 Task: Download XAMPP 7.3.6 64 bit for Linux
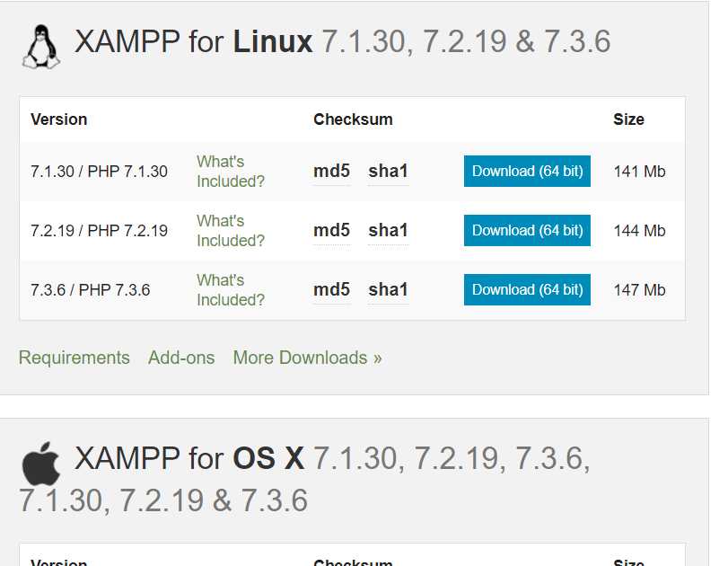[x=527, y=289]
